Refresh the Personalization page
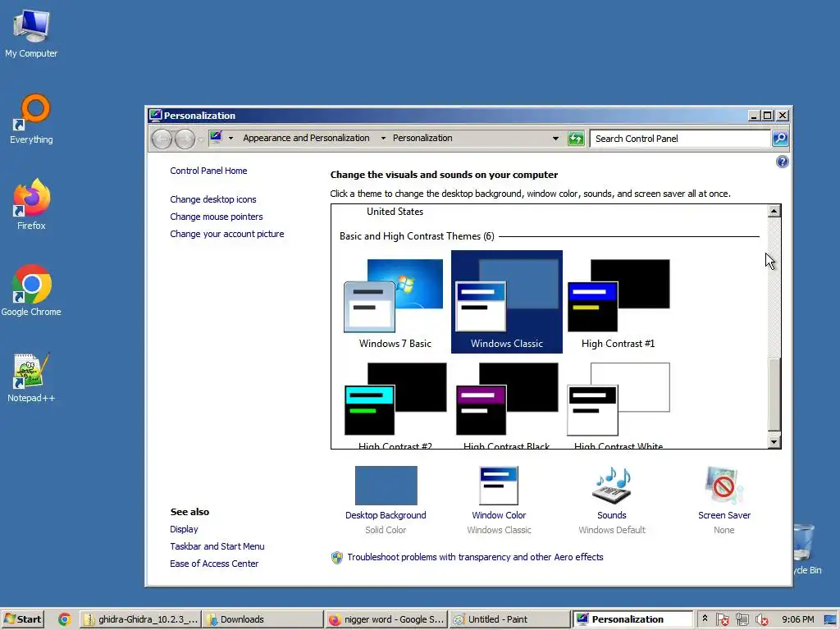Viewport: 840px width, 630px height. [576, 139]
